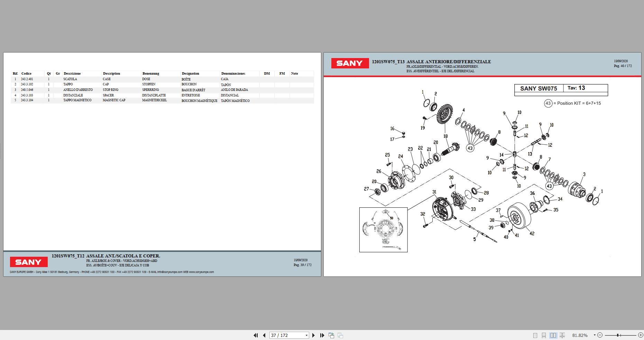Click callout number 5 on the diagram
The height and width of the screenshot is (340, 644).
click(x=475, y=239)
